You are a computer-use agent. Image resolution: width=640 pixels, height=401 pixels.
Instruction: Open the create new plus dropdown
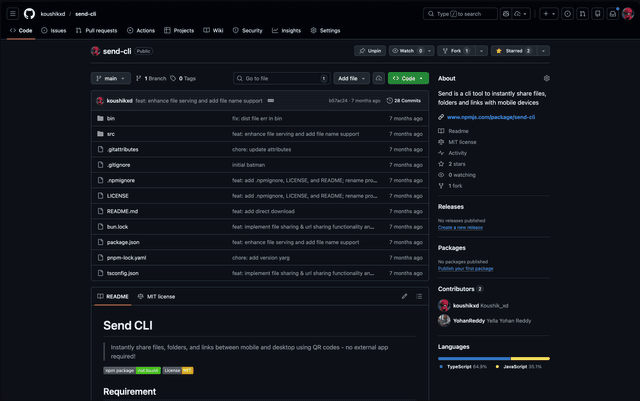549,14
